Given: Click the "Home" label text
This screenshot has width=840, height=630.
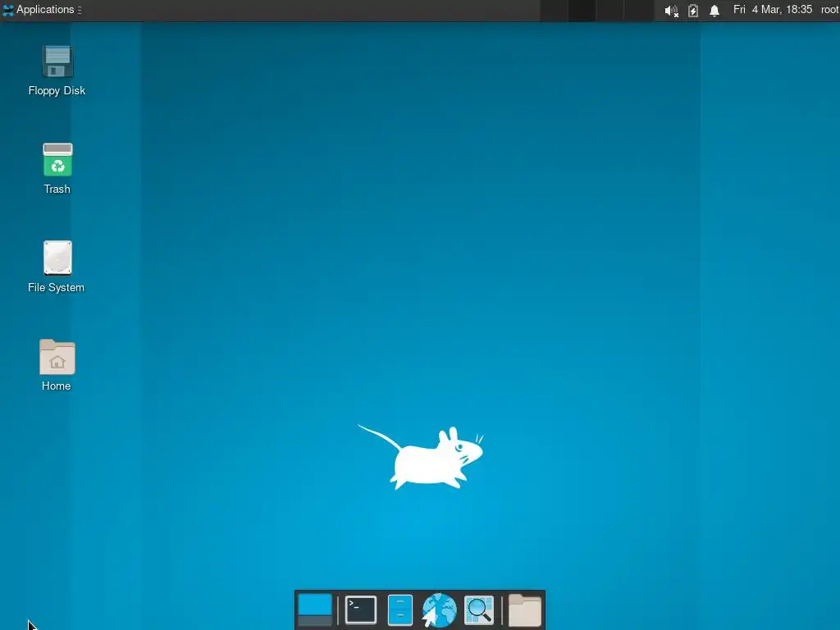Looking at the screenshot, I should pos(57,386).
